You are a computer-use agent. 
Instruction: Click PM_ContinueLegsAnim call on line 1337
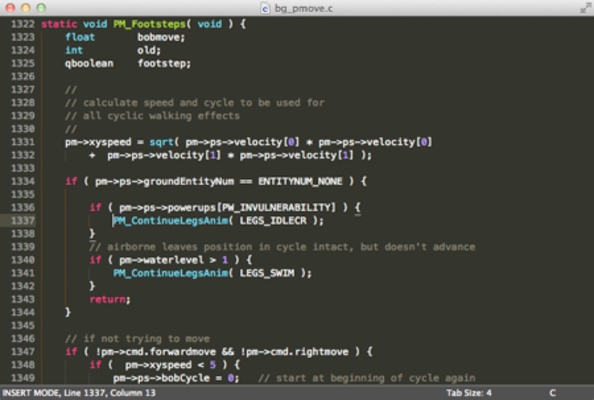pyautogui.click(x=170, y=220)
